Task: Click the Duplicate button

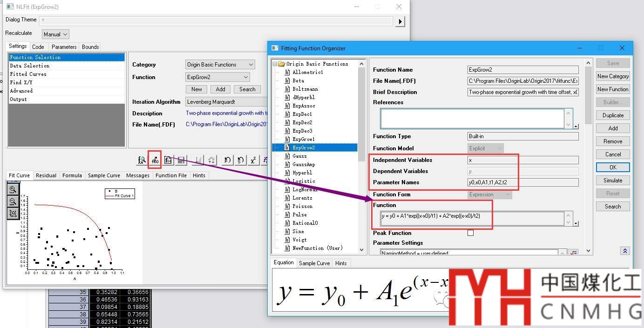Action: 613,115
